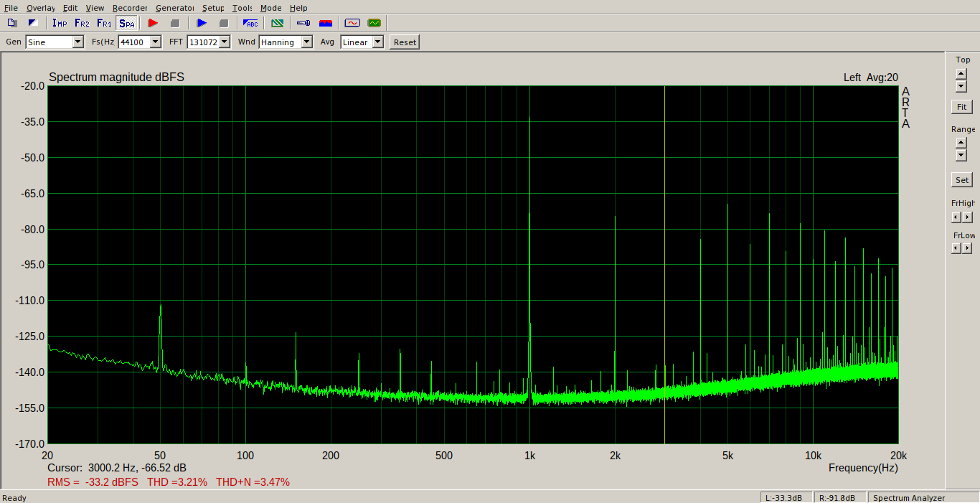980x503 pixels.
Task: Click the green overlay toolbar icon
Action: 277,23
